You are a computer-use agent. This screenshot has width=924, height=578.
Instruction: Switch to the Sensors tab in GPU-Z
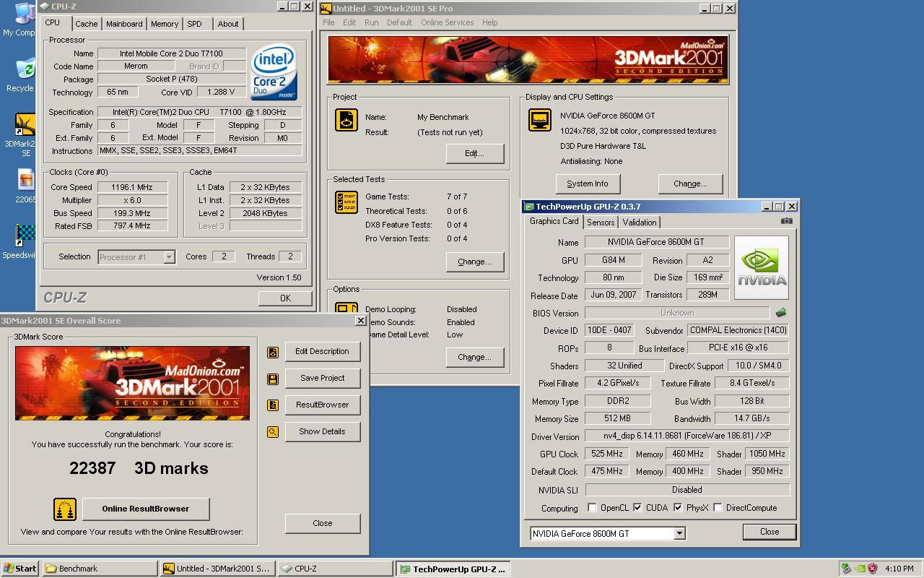click(x=601, y=223)
